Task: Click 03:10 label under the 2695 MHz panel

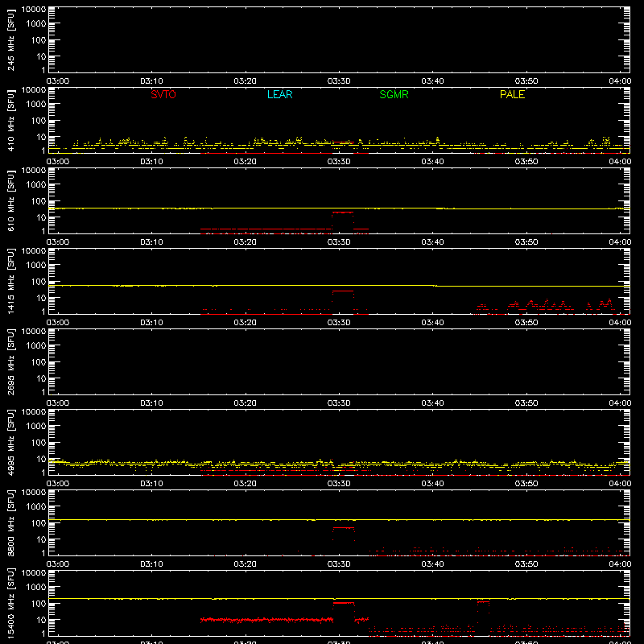Action: pos(151,403)
